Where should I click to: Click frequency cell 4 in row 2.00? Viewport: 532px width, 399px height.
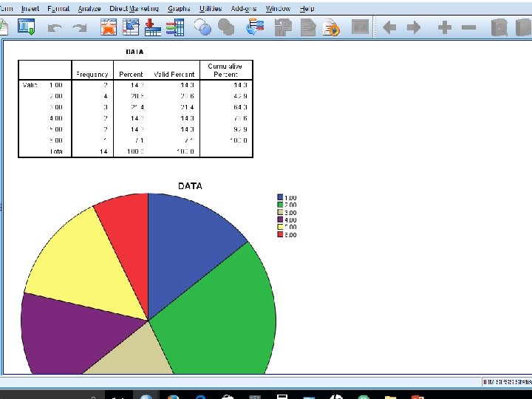pos(106,96)
